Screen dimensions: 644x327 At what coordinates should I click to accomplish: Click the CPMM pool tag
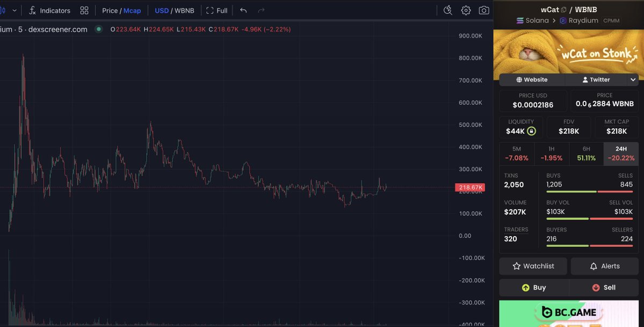point(611,20)
